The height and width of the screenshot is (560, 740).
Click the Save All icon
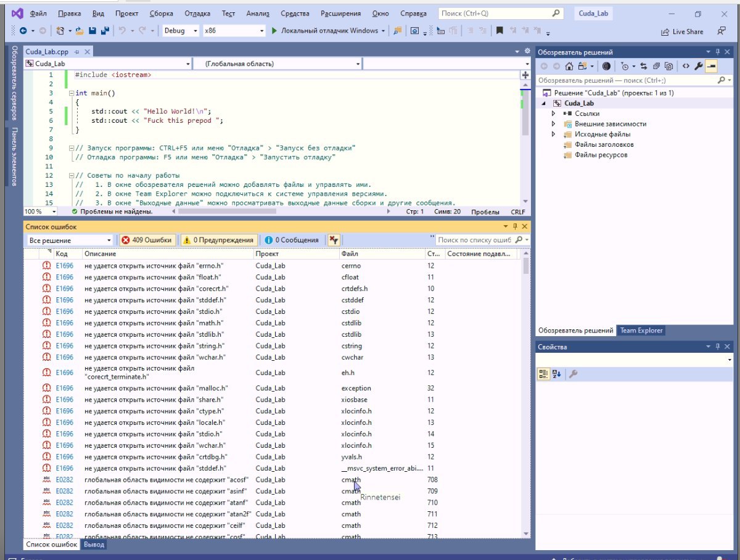pos(105,31)
